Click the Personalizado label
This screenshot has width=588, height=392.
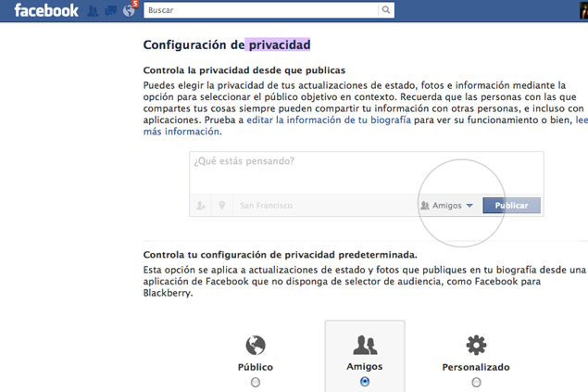[476, 367]
